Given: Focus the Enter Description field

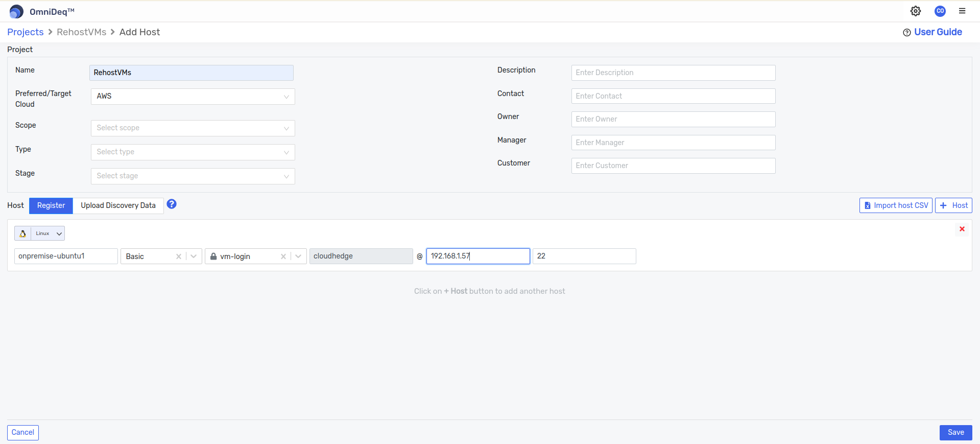Looking at the screenshot, I should coord(673,73).
